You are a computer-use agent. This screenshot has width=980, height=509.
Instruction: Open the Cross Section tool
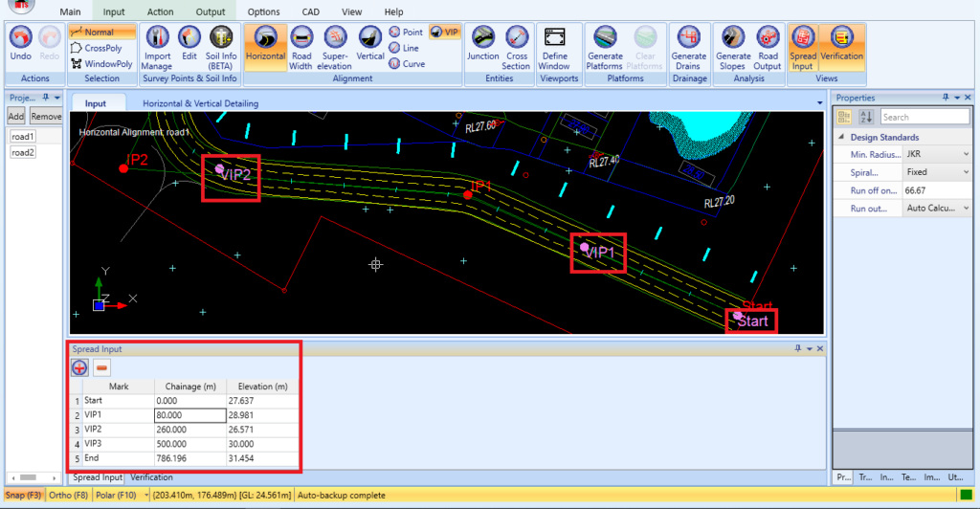pos(517,48)
